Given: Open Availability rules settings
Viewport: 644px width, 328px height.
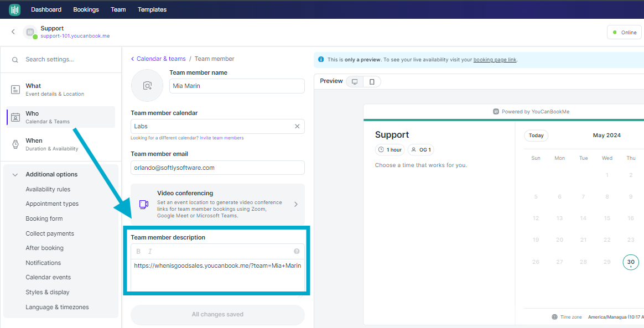Looking at the screenshot, I should 48,189.
